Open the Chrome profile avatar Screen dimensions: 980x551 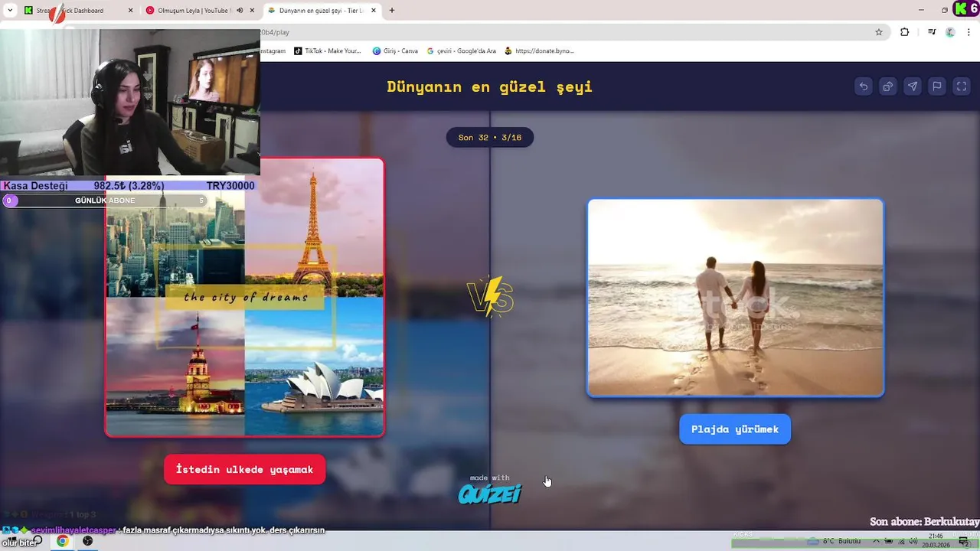click(x=950, y=32)
